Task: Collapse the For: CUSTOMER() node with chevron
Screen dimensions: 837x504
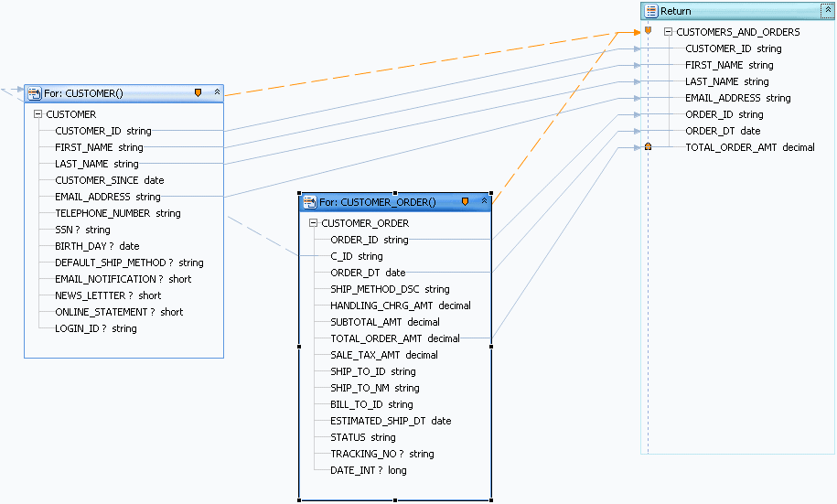Action: pyautogui.click(x=218, y=91)
